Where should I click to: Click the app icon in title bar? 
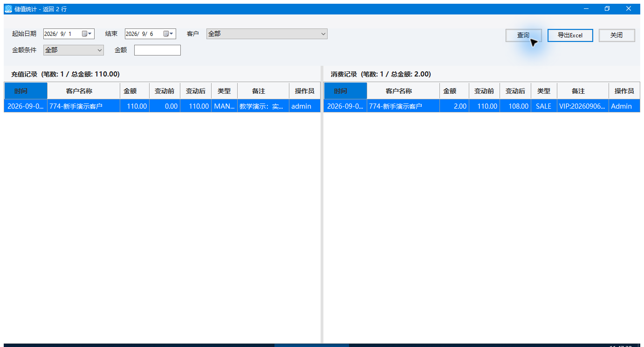click(x=8, y=9)
